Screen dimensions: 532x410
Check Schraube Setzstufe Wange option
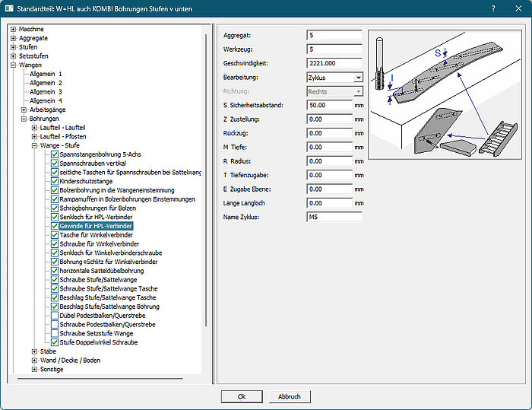55,334
